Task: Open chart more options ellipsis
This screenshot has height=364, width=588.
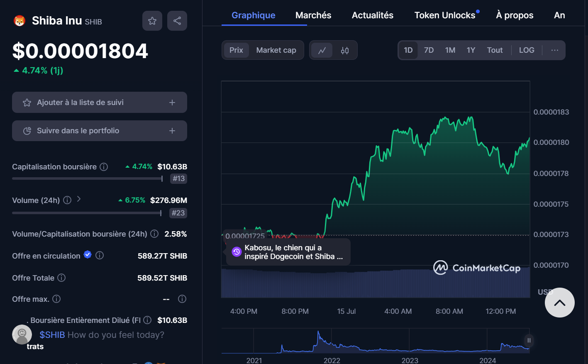Action: pos(555,50)
